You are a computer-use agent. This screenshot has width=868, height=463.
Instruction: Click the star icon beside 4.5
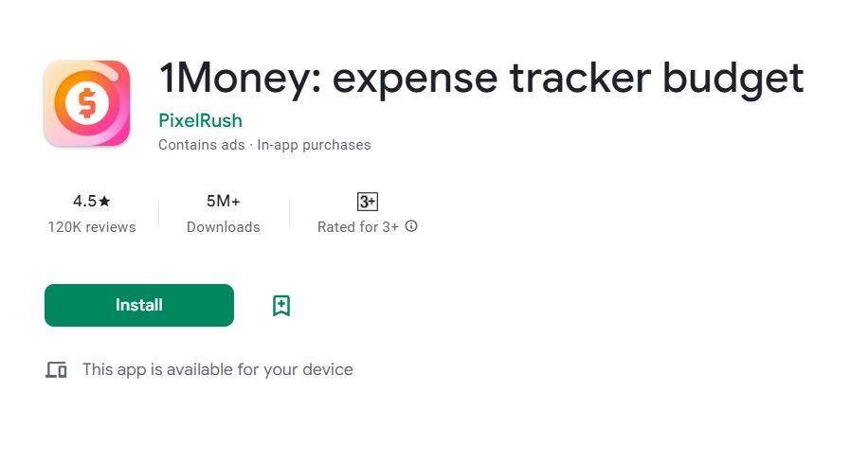pos(104,201)
